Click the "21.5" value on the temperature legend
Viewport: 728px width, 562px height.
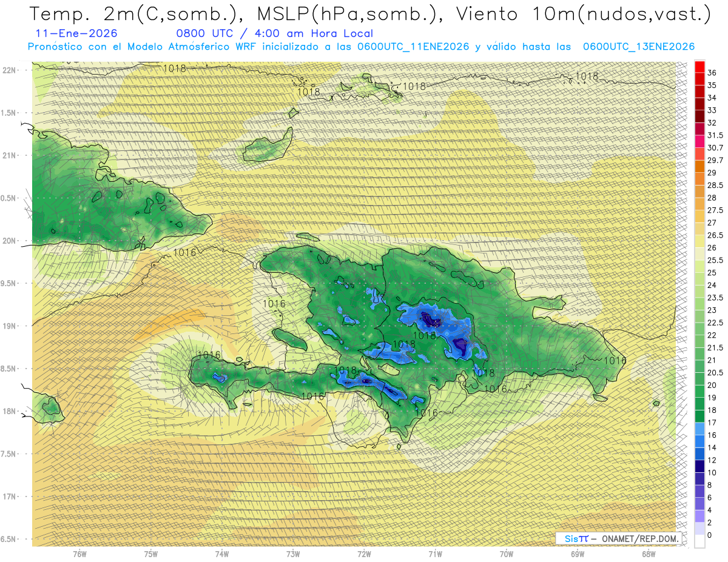coord(715,347)
